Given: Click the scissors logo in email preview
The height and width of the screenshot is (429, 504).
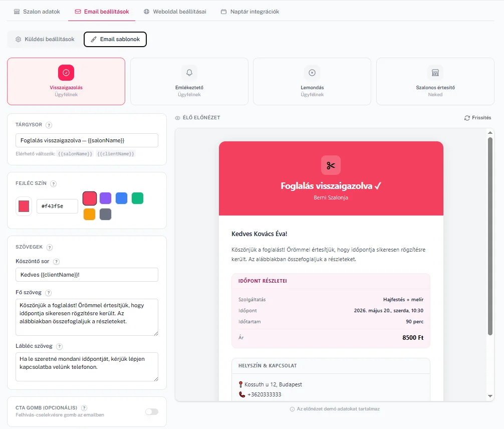Looking at the screenshot, I should tap(331, 165).
